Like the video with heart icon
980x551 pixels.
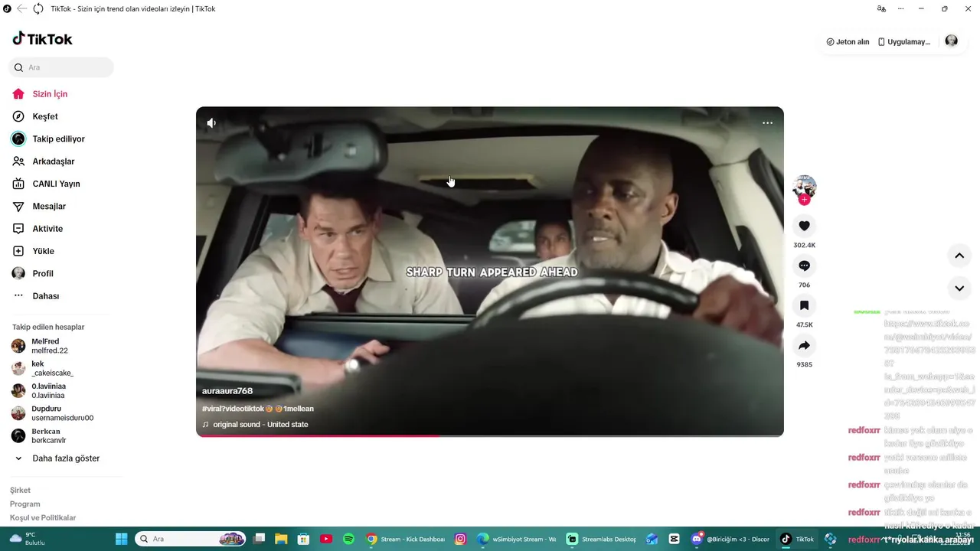(804, 226)
